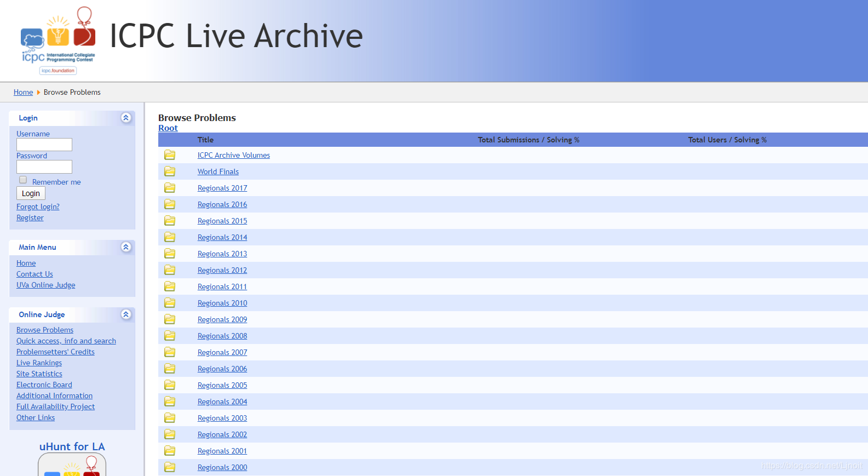Viewport: 868px width, 476px height.
Task: Click folder icon beside ICPC Archive Volumes
Action: pos(170,155)
